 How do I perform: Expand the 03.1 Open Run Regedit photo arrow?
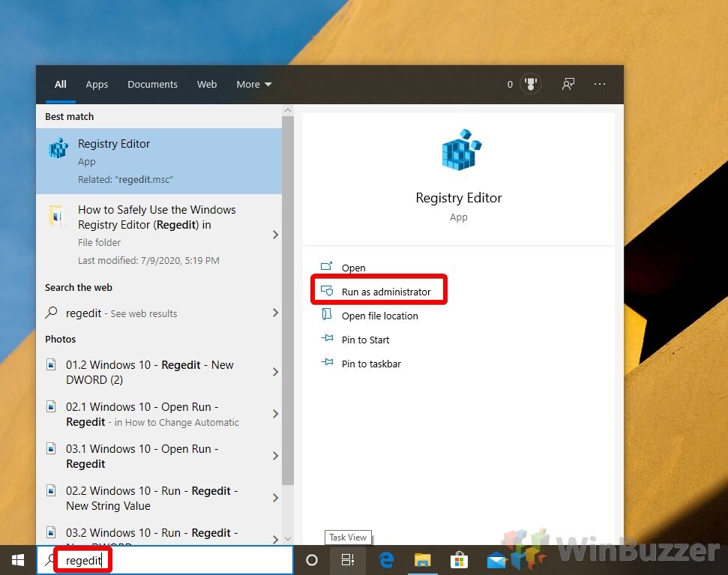point(275,456)
